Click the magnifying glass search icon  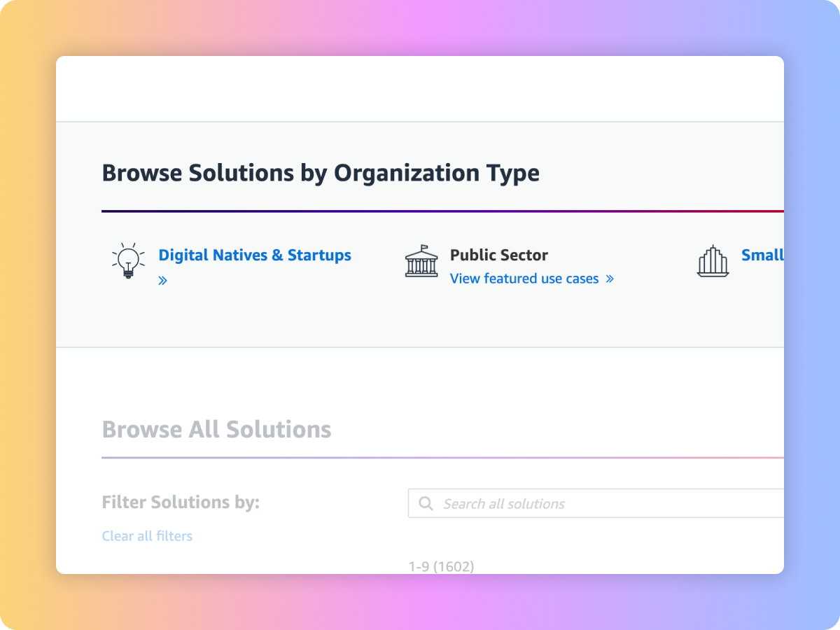pos(425,503)
